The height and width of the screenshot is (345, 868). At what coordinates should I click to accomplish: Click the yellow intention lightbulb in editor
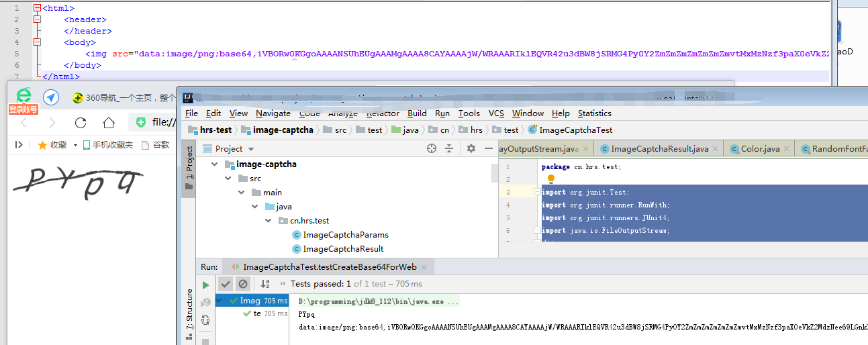click(x=551, y=179)
